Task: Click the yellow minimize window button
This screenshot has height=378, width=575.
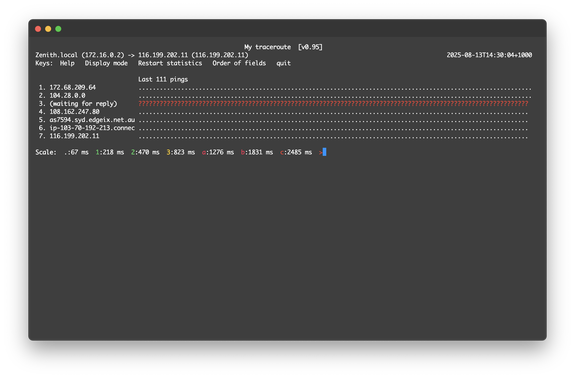Action: [x=48, y=29]
